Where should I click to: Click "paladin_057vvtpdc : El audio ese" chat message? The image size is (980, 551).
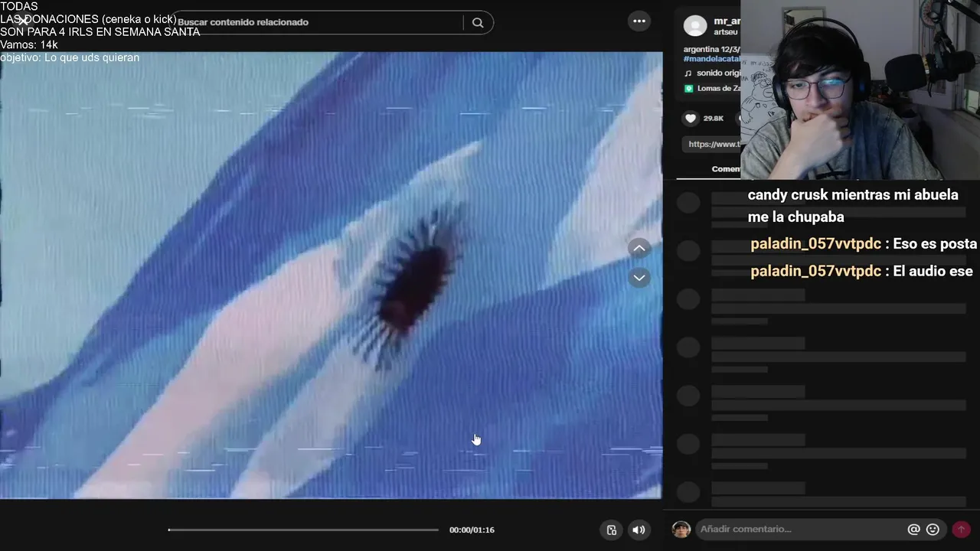point(861,272)
